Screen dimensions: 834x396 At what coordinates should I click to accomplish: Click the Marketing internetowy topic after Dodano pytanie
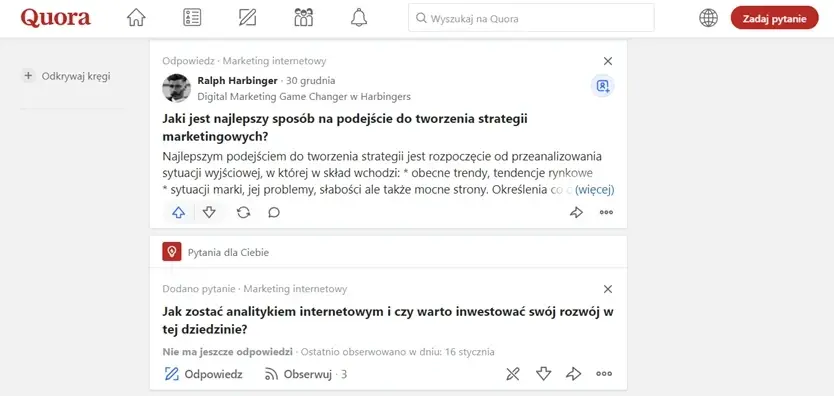tap(295, 289)
